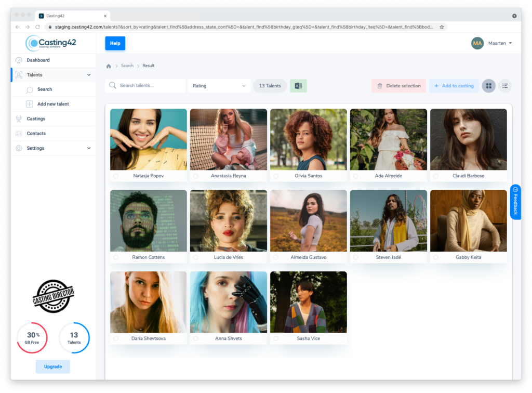Click the Help button

click(115, 43)
